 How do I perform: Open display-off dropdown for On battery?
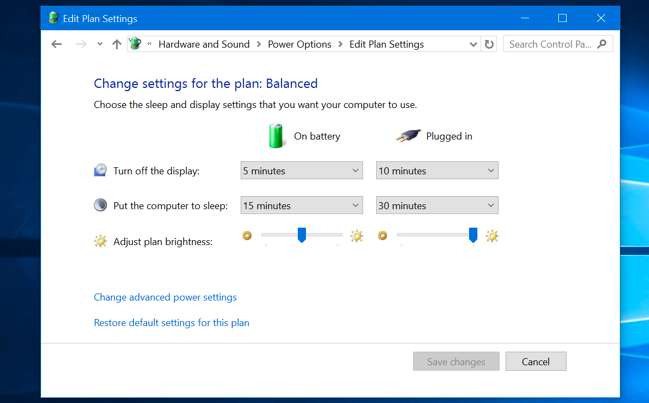tap(302, 171)
